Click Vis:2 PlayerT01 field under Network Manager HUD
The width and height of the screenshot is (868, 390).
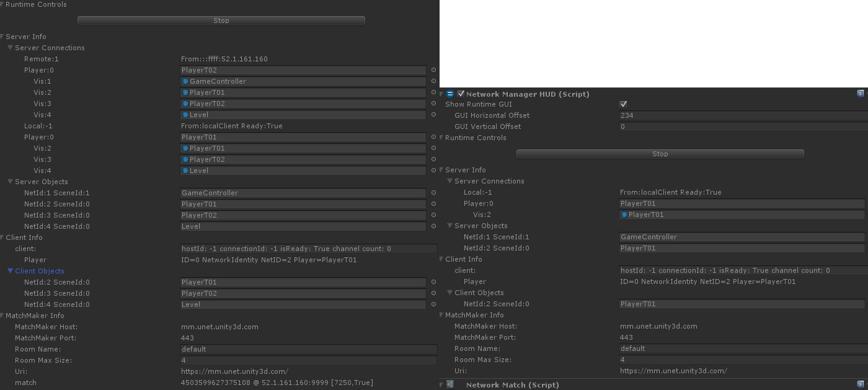(x=742, y=215)
